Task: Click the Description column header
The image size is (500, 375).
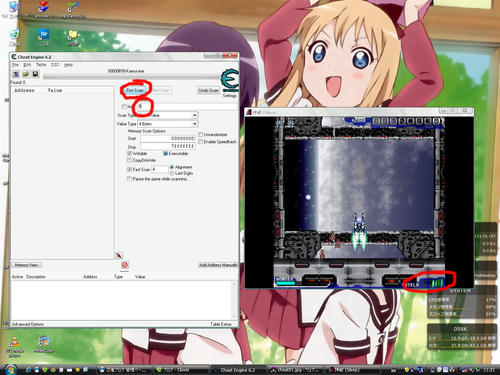Action: 36,277
